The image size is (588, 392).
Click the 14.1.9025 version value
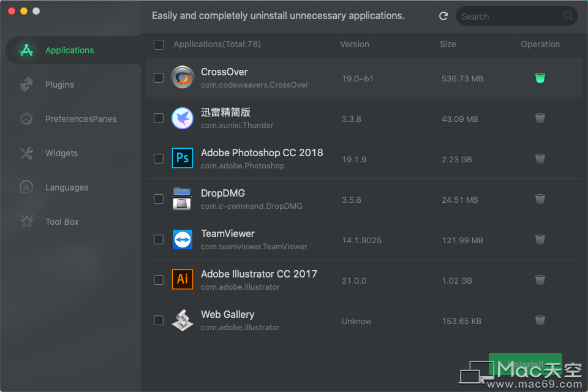pyautogui.click(x=361, y=240)
